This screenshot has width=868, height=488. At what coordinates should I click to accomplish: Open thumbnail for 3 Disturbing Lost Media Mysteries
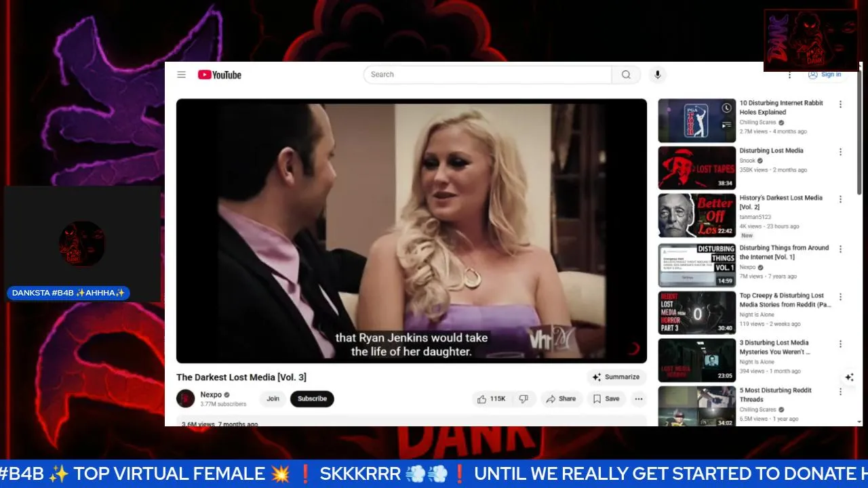click(697, 361)
